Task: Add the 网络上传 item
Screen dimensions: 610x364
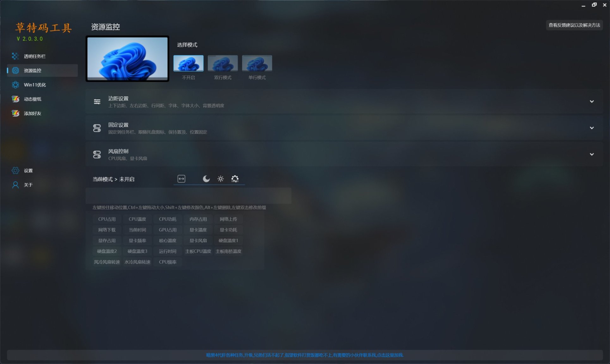Action: (x=228, y=219)
